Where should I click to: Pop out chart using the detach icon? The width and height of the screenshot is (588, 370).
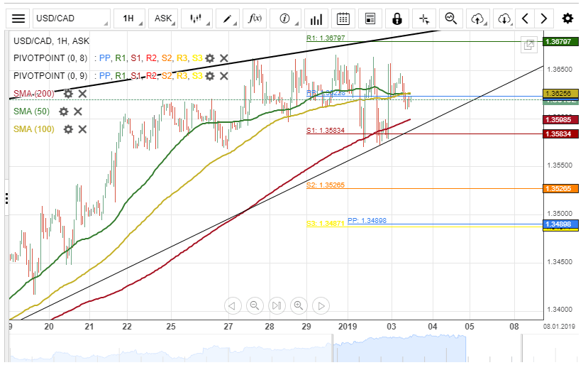pyautogui.click(x=528, y=45)
